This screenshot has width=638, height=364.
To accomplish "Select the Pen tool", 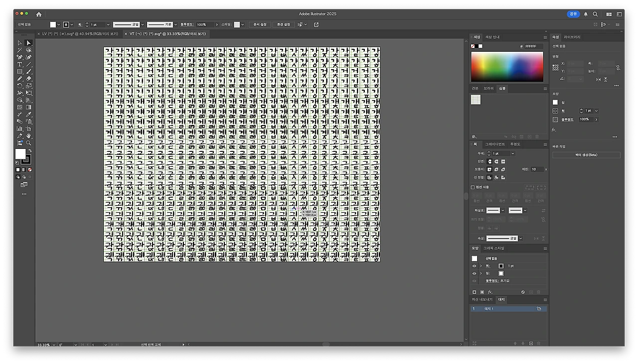I will [x=19, y=56].
